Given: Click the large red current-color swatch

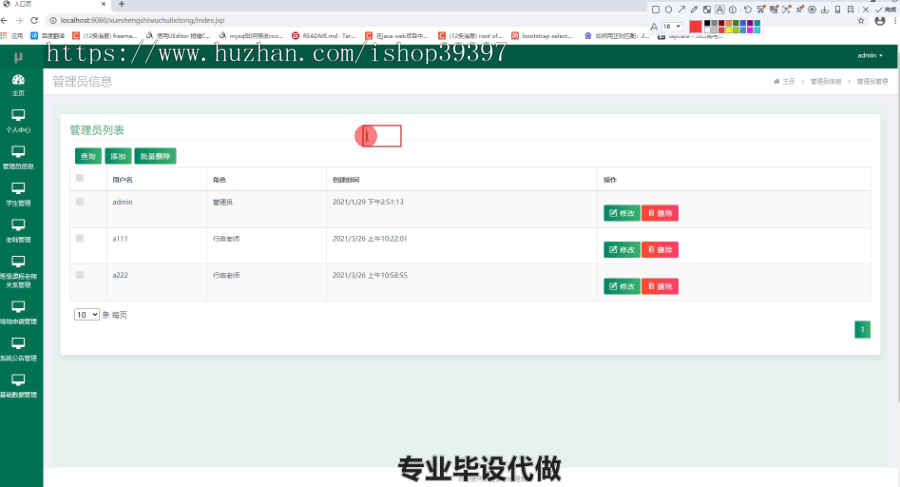Looking at the screenshot, I should click(x=695, y=26).
